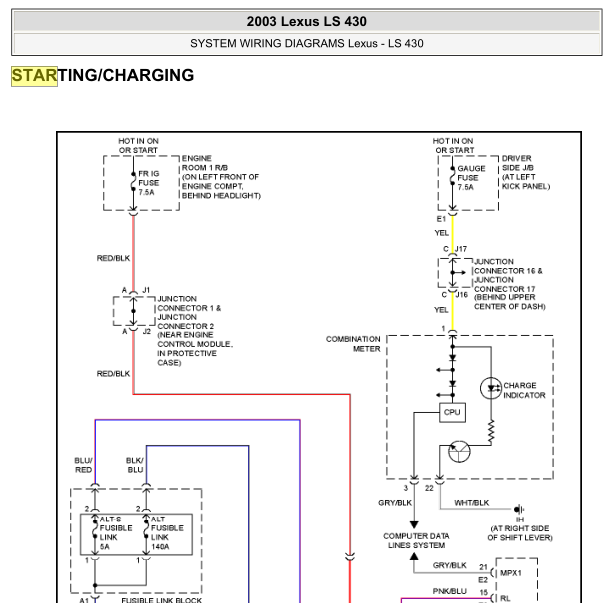The image size is (604, 603).
Task: Click the 'DRIVER SIDE J/B' description text
Action: [x=526, y=172]
